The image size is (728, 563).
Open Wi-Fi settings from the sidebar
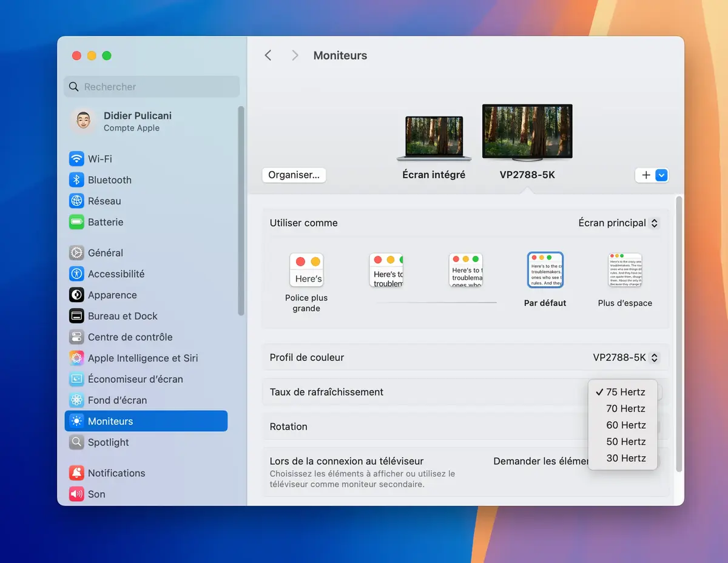click(99, 158)
